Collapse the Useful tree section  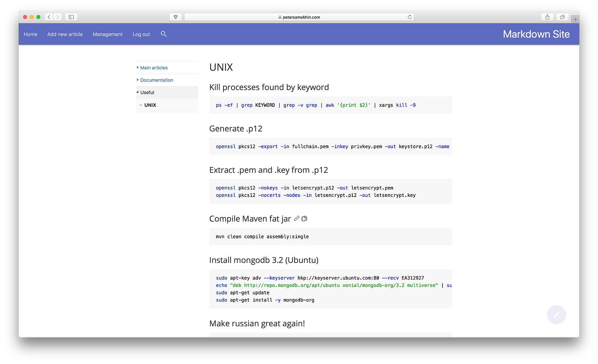[x=167, y=92]
